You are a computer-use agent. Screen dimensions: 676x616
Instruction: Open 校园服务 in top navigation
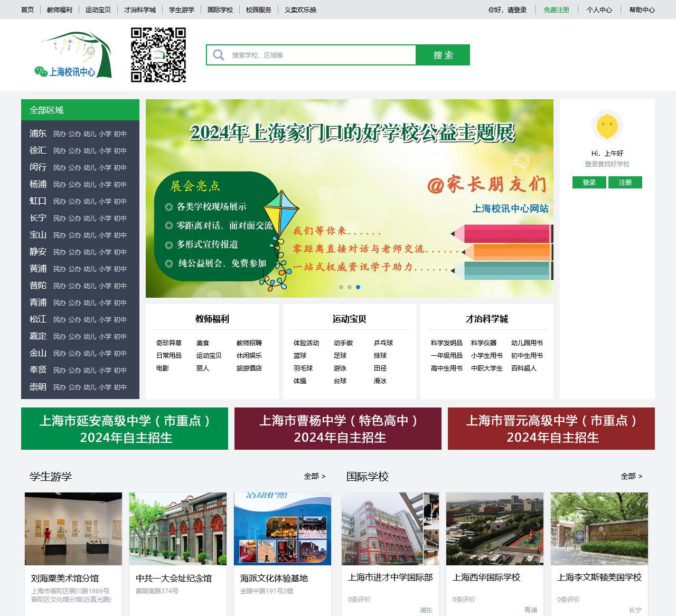click(x=259, y=10)
